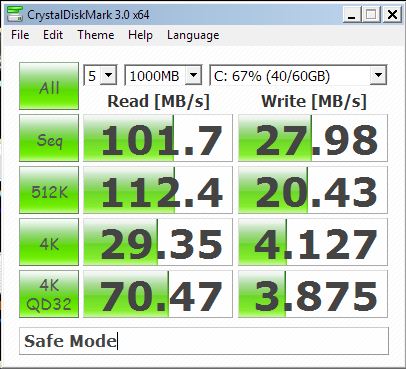The image size is (406, 369).
Task: Open the Help menu
Action: [140, 35]
